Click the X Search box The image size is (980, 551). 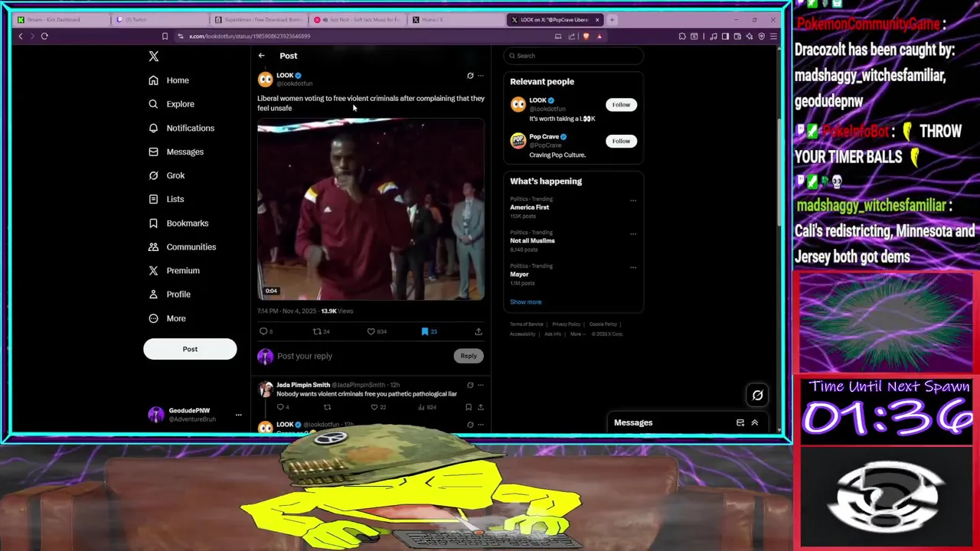573,56
